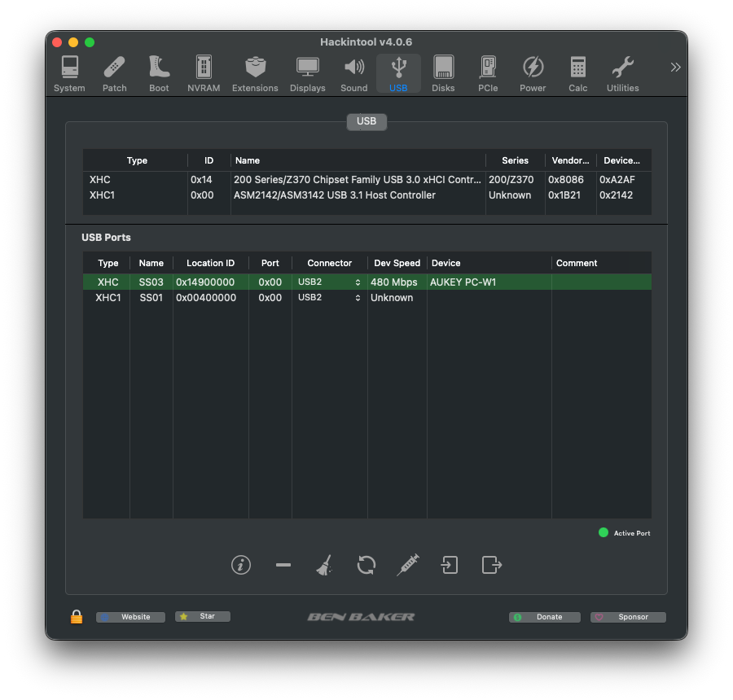Open the Extensions tab
The width and height of the screenshot is (733, 700).
pyautogui.click(x=255, y=74)
